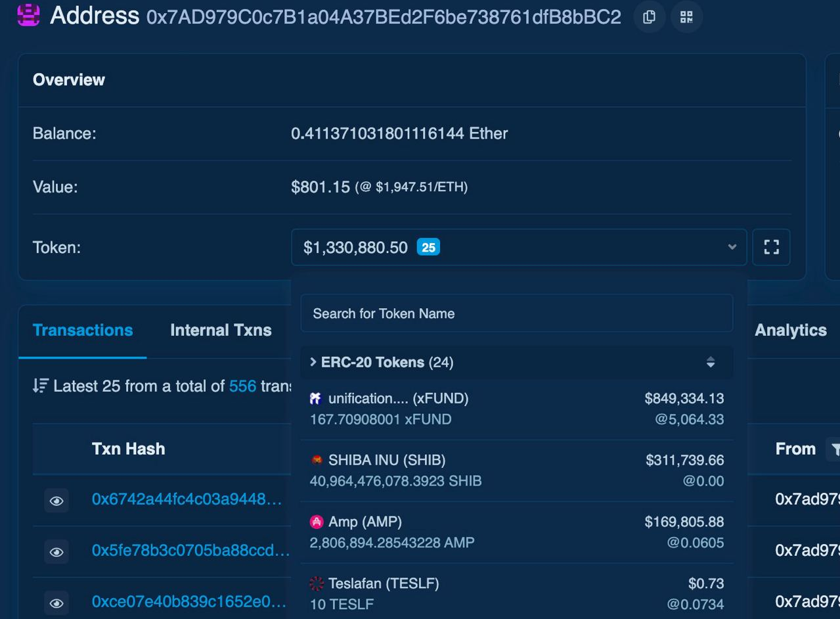The image size is (840, 619).
Task: Open the 556 total transactions link
Action: [242, 386]
